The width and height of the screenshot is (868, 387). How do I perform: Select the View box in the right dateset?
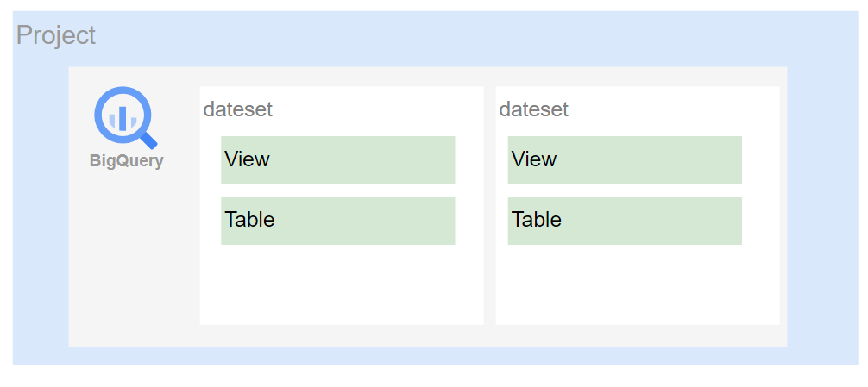[625, 160]
